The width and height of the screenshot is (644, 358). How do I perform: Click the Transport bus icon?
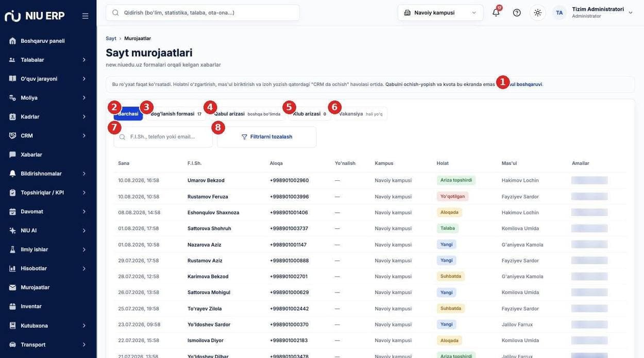[12, 345]
